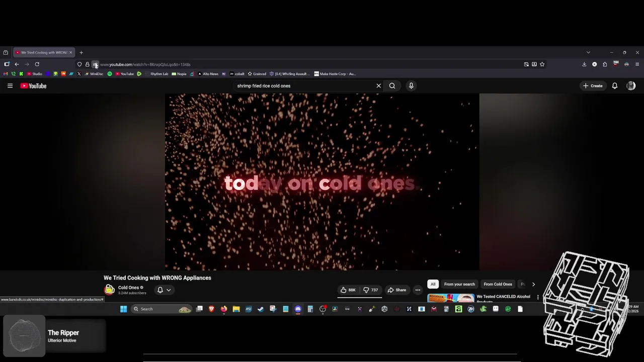
Task: Bookmark this page with star icon
Action: tap(542, 64)
